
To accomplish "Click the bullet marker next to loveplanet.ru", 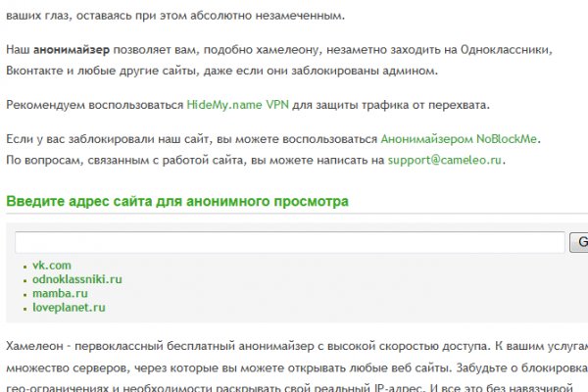I will click(24, 308).
